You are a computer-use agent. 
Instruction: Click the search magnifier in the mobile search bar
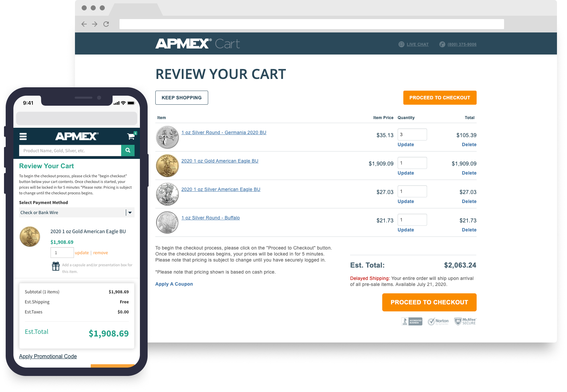pyautogui.click(x=128, y=151)
